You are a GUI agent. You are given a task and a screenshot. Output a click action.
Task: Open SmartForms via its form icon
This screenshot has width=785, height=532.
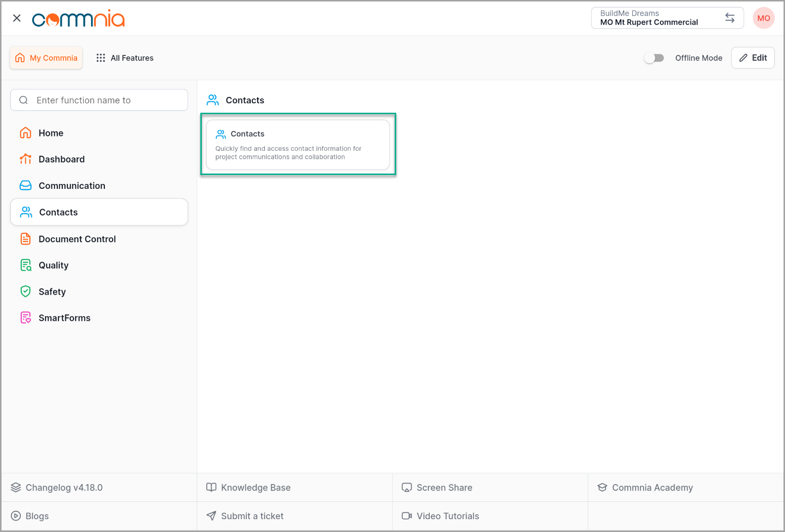click(x=25, y=318)
